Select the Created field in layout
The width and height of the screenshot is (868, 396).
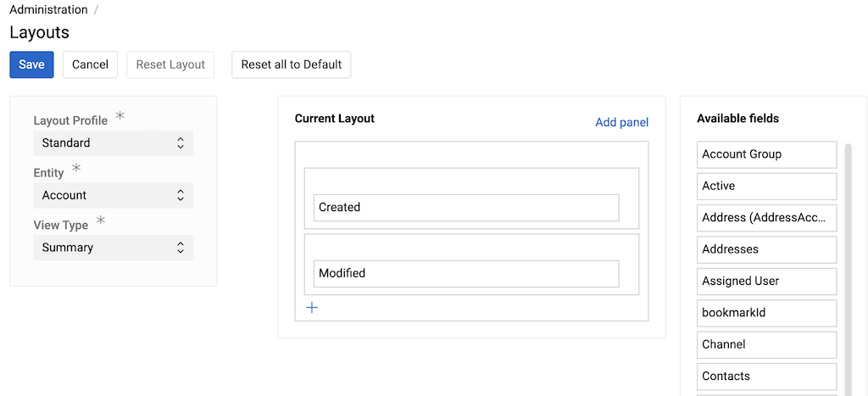point(465,208)
